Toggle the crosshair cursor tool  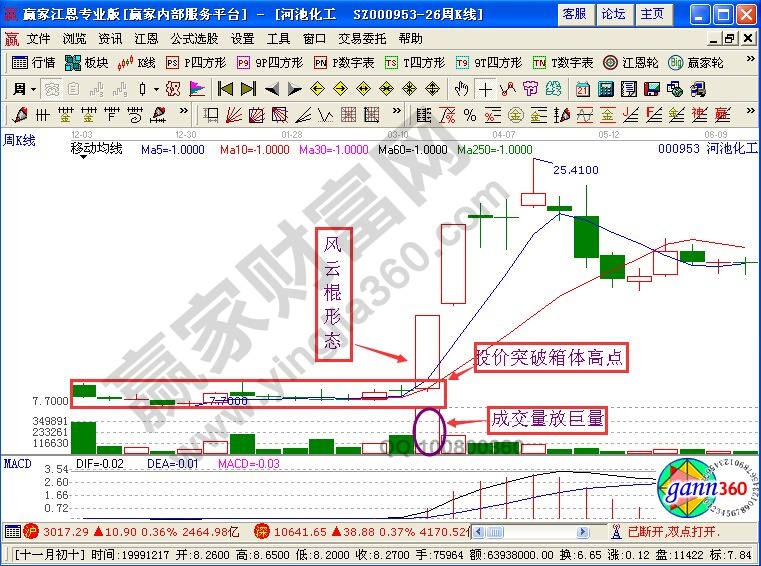[x=485, y=89]
